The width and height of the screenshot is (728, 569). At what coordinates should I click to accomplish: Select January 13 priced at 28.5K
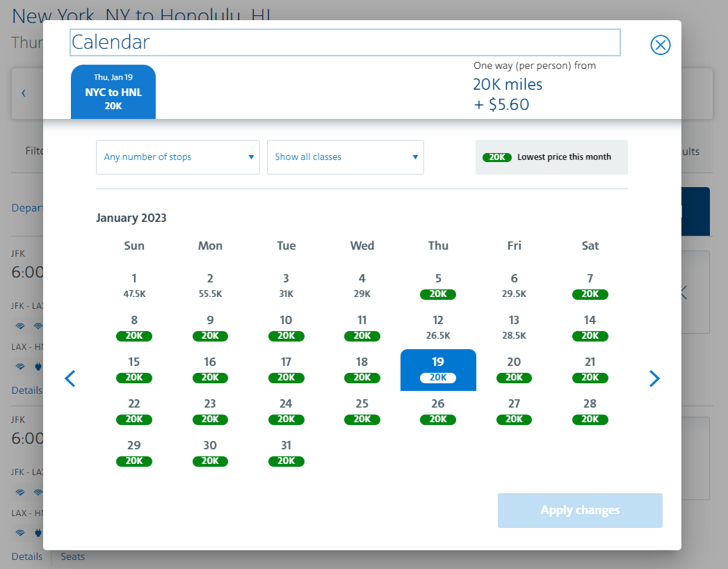pyautogui.click(x=514, y=328)
